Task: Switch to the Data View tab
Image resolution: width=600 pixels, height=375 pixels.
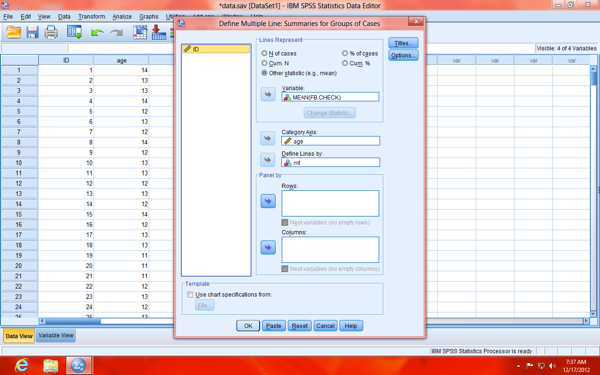Action: pos(19,336)
